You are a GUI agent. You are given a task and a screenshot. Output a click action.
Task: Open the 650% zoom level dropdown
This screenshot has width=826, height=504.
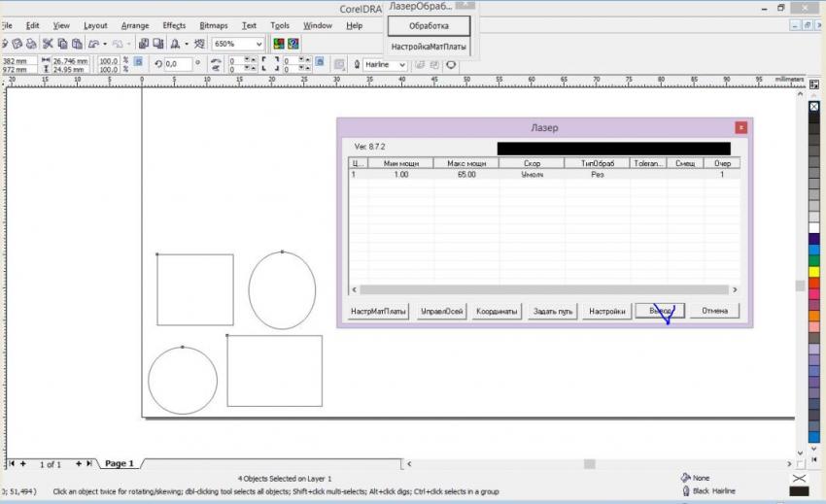point(258,45)
